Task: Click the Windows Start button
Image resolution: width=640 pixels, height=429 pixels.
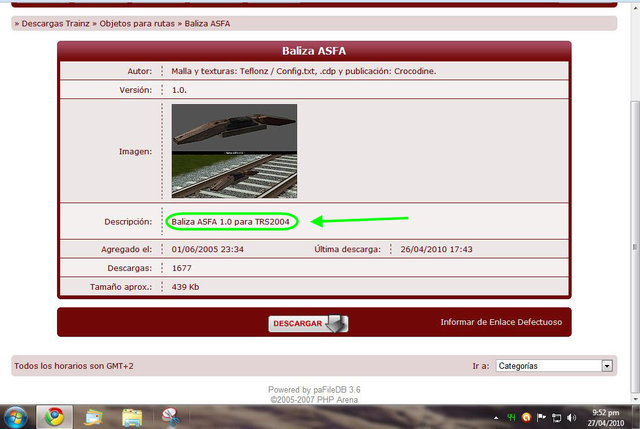Action: 16,416
